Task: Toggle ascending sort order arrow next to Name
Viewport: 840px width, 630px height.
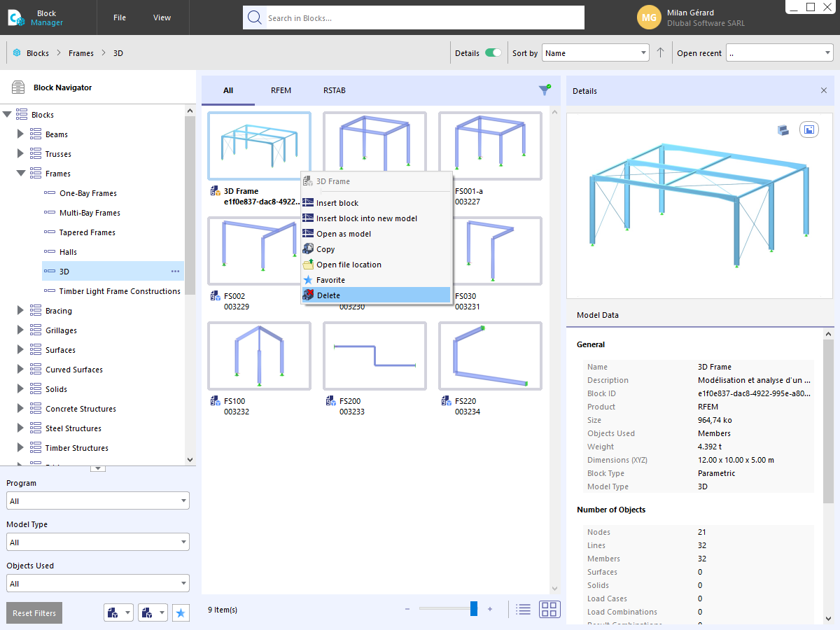Action: [660, 52]
